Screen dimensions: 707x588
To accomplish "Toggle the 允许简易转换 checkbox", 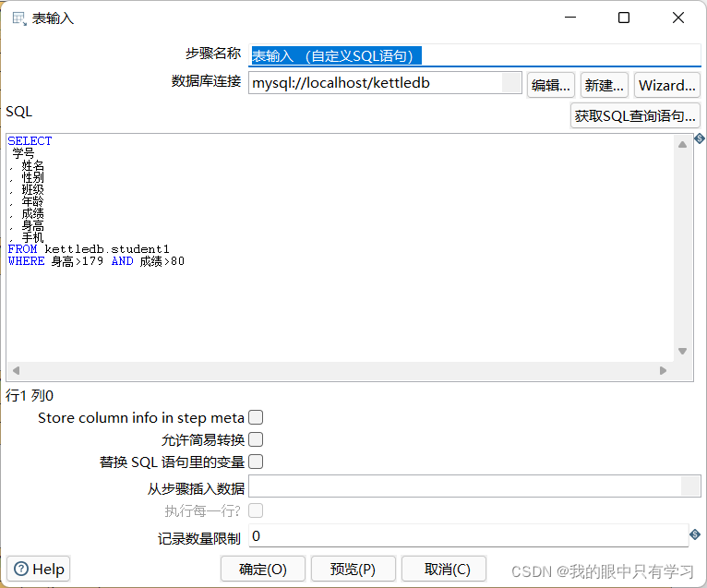I will point(256,439).
